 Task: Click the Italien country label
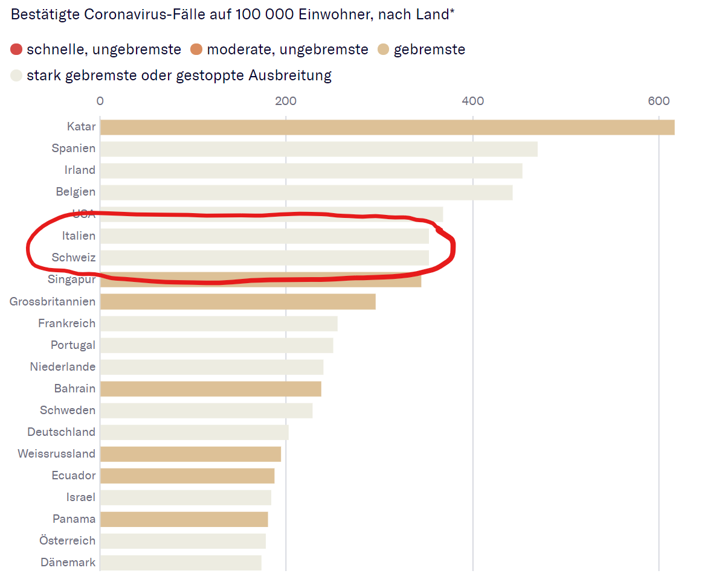point(79,235)
